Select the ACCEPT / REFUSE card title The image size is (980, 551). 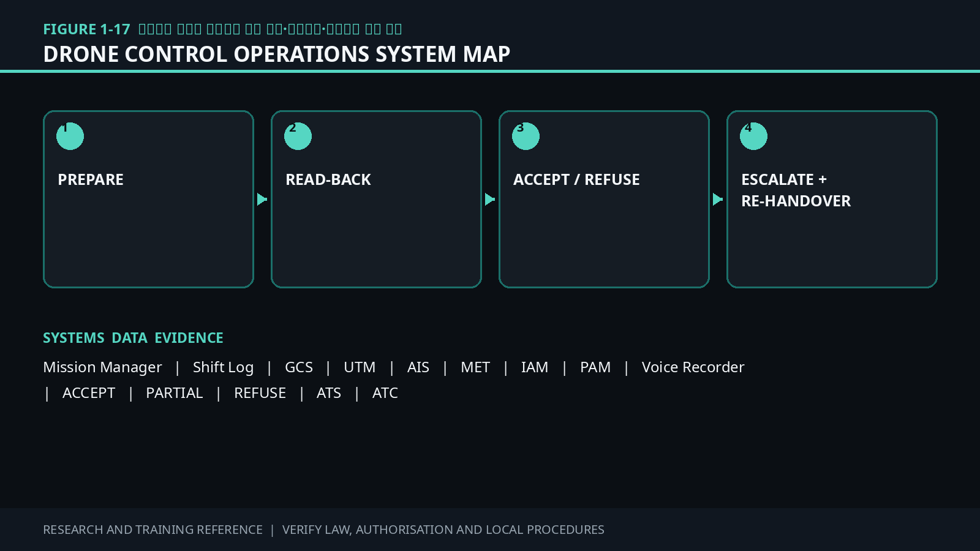(576, 179)
